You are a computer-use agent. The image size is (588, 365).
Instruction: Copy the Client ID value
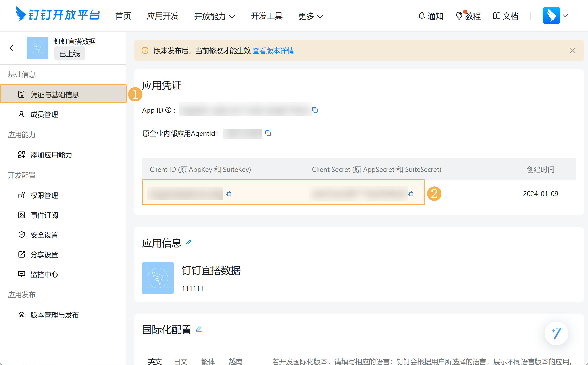click(228, 193)
